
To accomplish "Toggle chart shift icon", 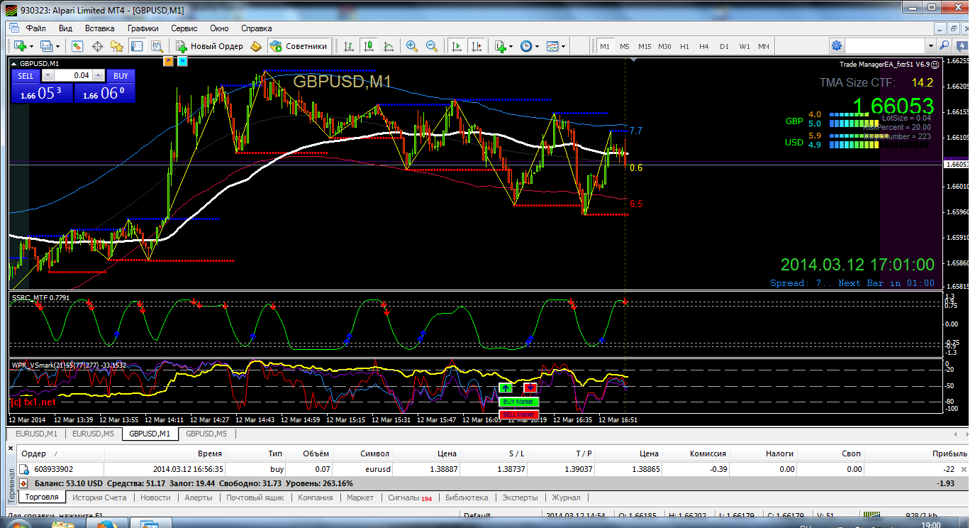I will (477, 46).
